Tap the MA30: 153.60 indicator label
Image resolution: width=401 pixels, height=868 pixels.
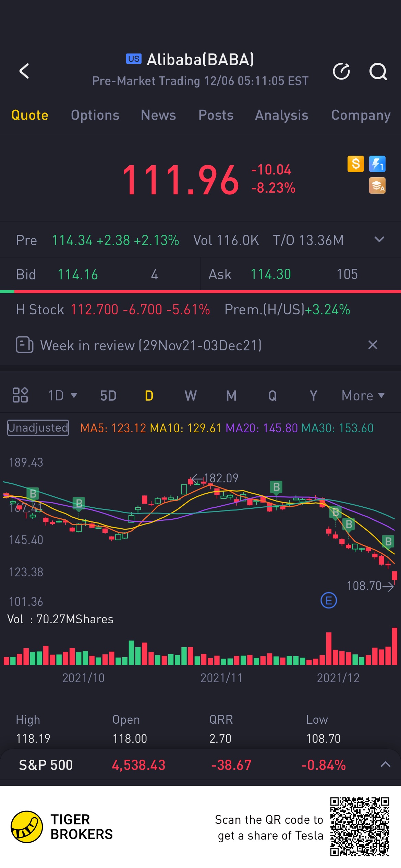338,428
